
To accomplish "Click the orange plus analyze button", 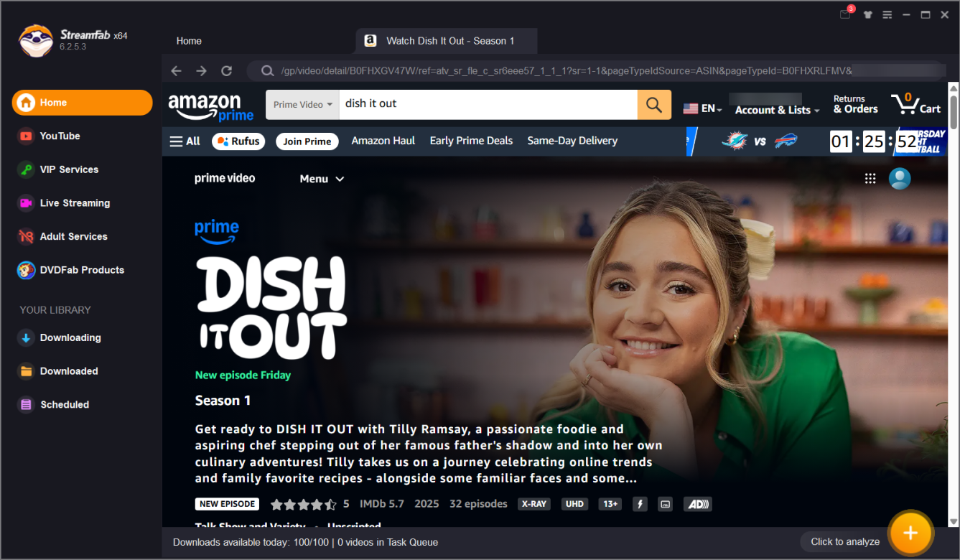I will point(910,533).
